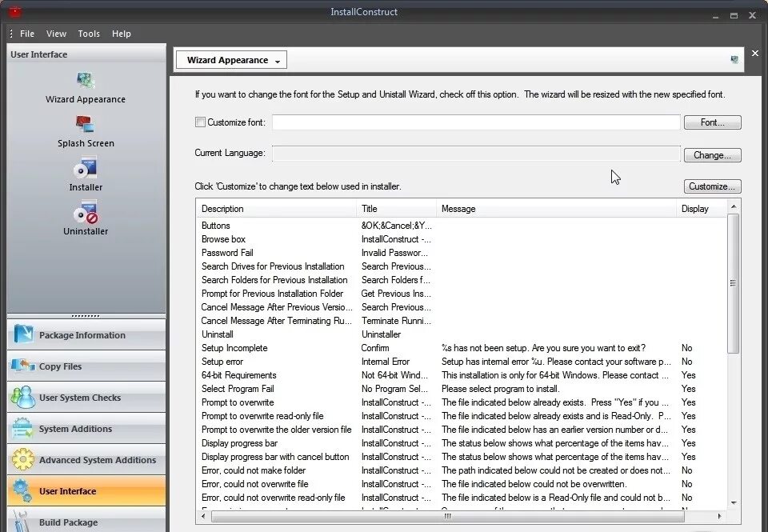The height and width of the screenshot is (532, 768).
Task: Open the Build Package section
Action: [x=86, y=520]
